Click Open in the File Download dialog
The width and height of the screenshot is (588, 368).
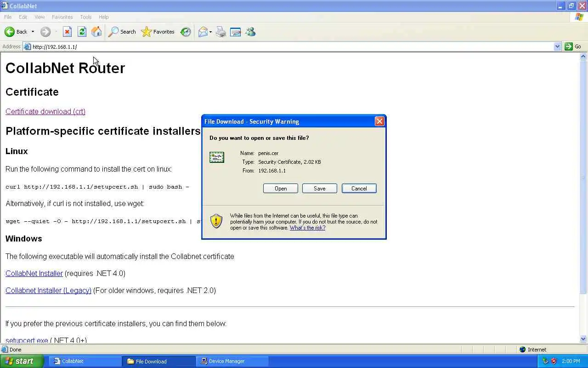281,189
